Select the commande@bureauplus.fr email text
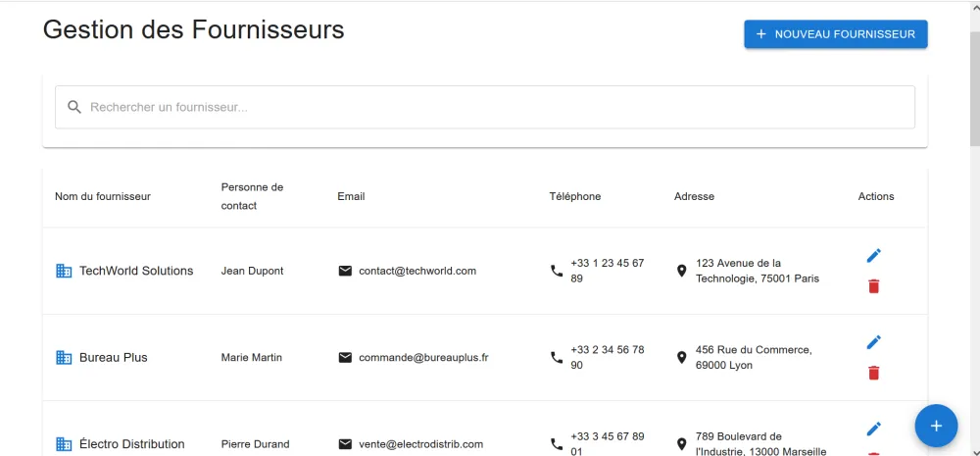 (x=423, y=358)
